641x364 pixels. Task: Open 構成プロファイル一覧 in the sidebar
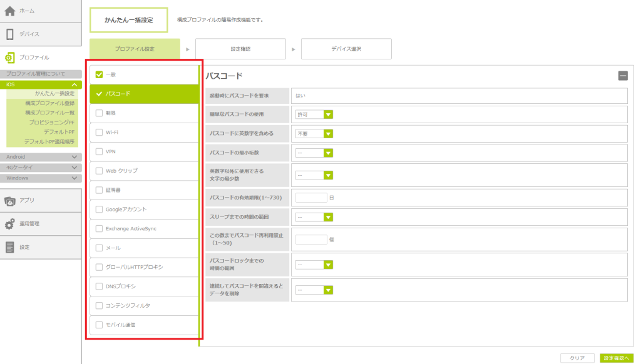point(49,113)
